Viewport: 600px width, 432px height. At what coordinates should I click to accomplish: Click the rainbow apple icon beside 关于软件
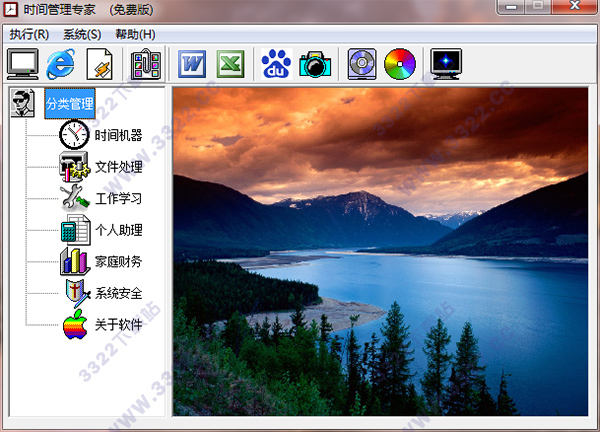click(75, 324)
